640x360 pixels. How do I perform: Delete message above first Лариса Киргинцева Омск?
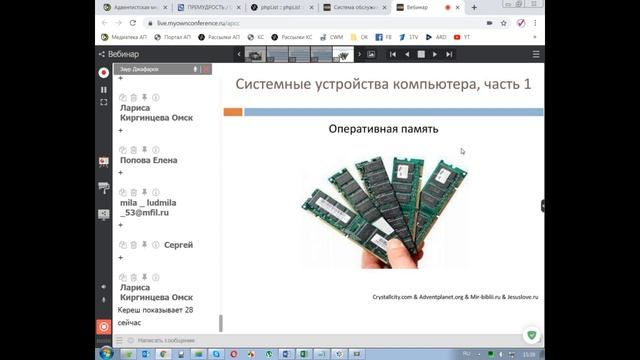(x=133, y=98)
